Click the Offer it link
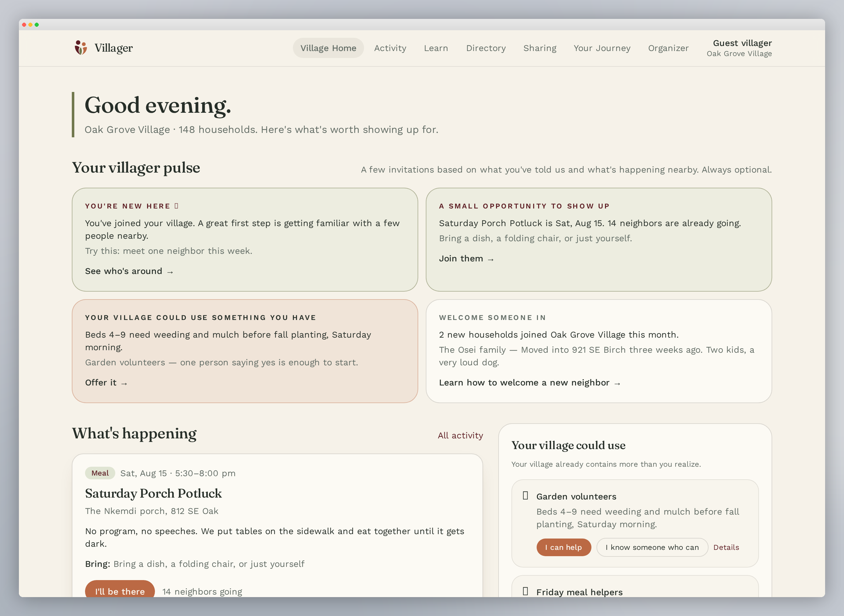Screen dimensions: 844x616 point(106,383)
